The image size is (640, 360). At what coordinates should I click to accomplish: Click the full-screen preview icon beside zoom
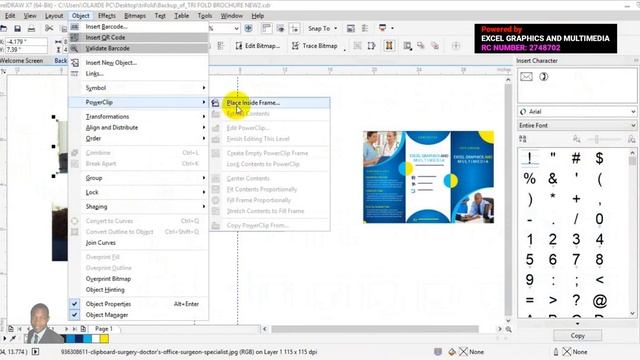coord(248,28)
